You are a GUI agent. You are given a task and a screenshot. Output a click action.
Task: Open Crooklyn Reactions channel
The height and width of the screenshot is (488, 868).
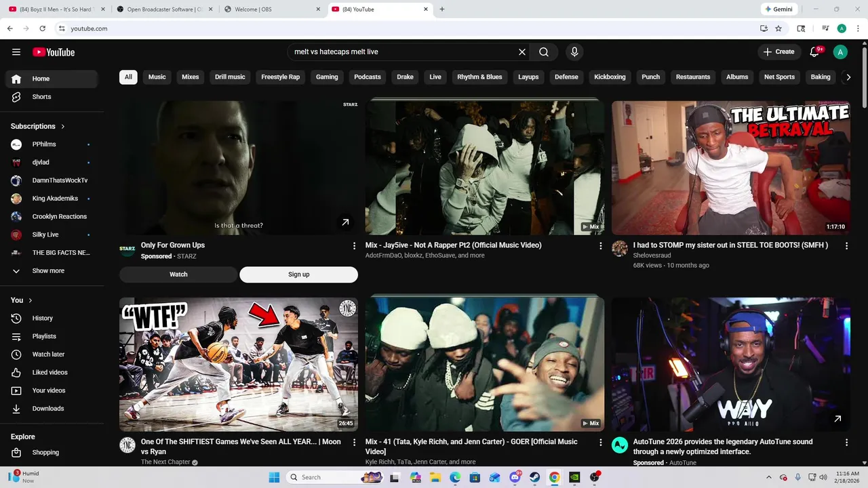(52, 217)
